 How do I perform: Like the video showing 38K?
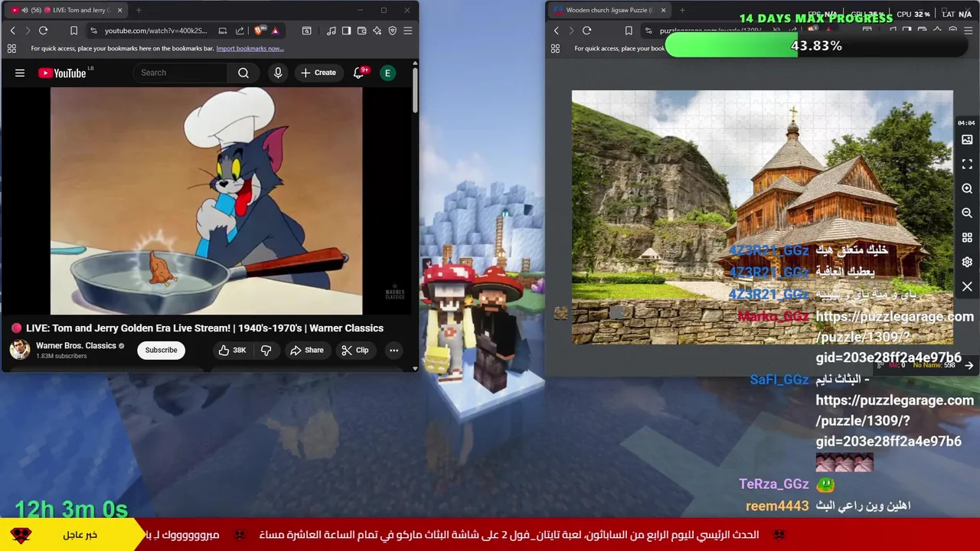[231, 350]
